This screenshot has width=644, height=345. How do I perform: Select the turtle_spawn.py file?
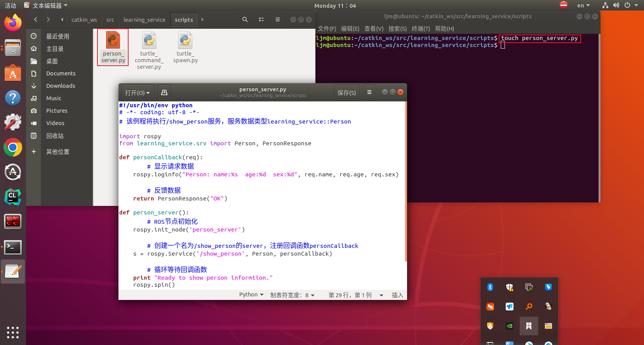[x=186, y=47]
